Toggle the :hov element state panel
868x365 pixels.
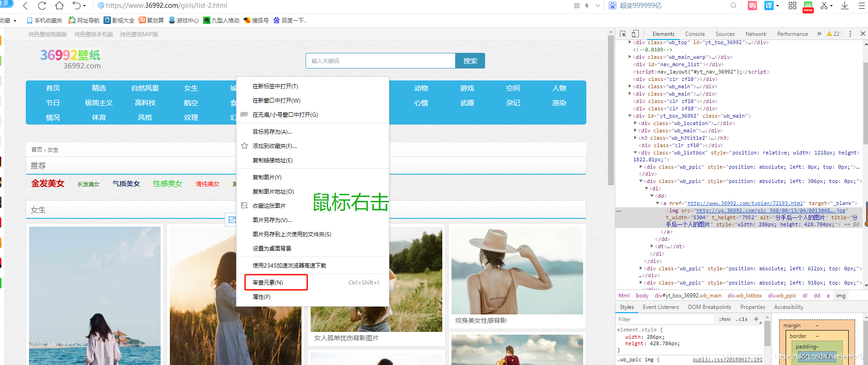click(x=725, y=319)
